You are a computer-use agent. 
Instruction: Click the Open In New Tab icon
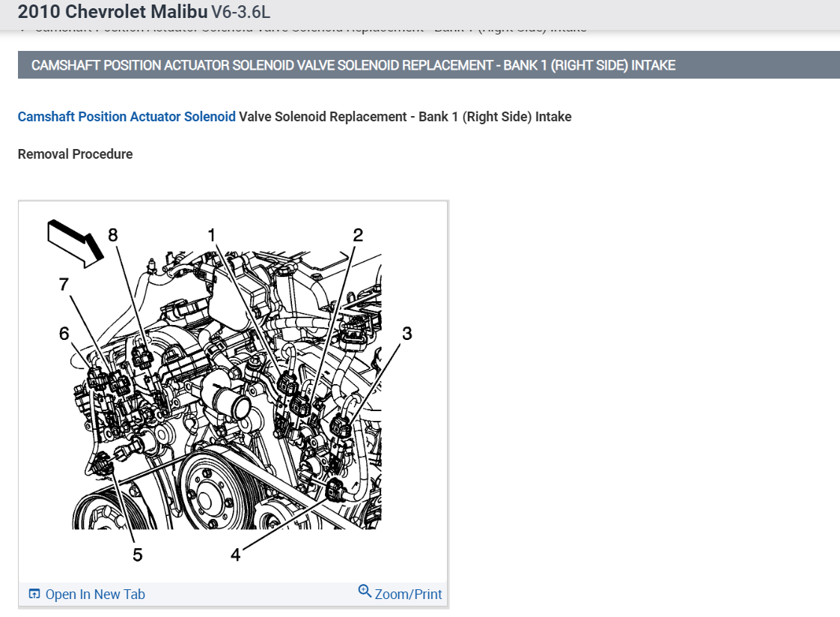click(x=34, y=594)
